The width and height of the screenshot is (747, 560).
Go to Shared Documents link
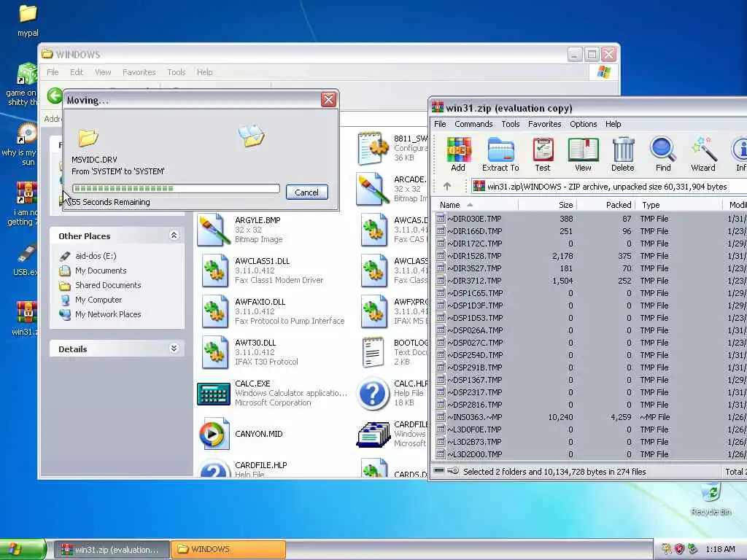(x=108, y=285)
